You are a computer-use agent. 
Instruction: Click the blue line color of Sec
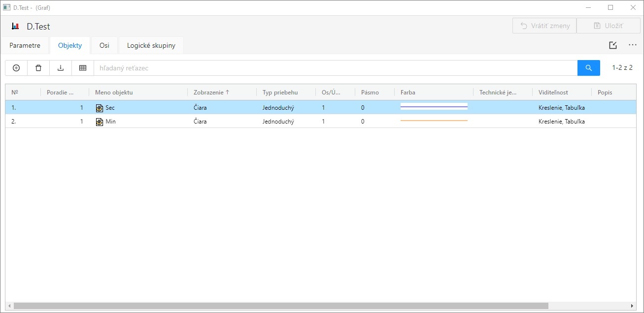pyautogui.click(x=434, y=107)
